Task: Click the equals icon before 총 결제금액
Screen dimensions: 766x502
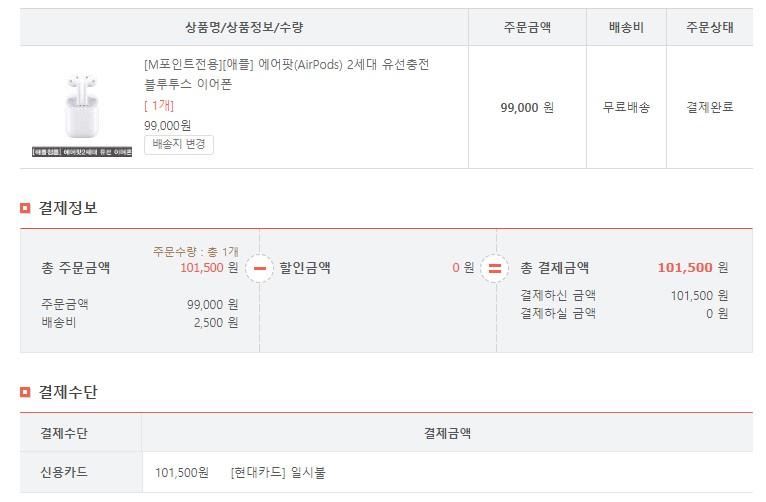Action: click(495, 268)
